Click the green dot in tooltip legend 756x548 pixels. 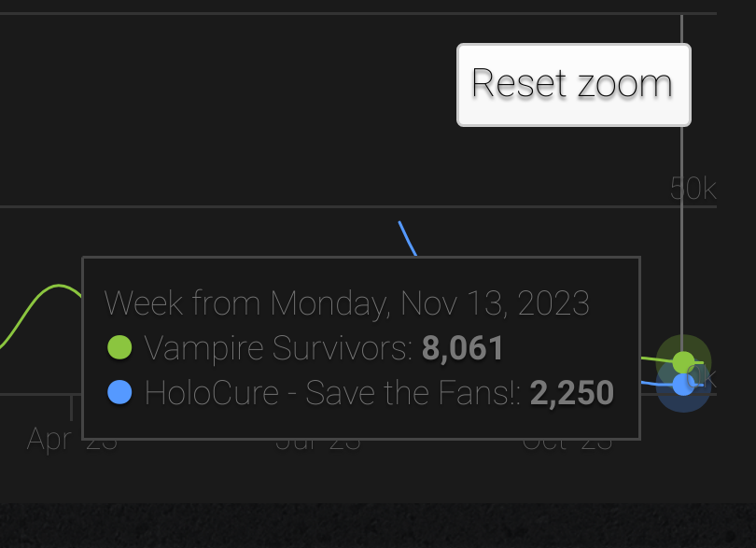coord(119,348)
